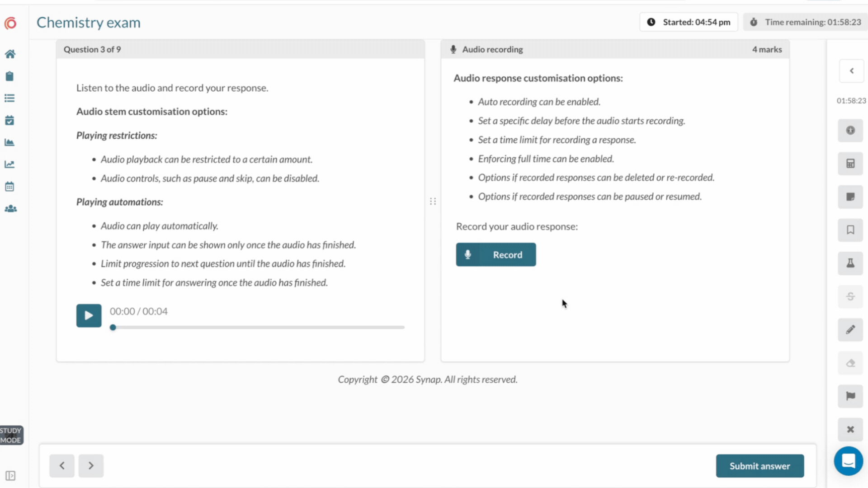Screen dimensions: 868x488
Task: Open the calendar-check icon in sidebar
Action: tap(9, 120)
